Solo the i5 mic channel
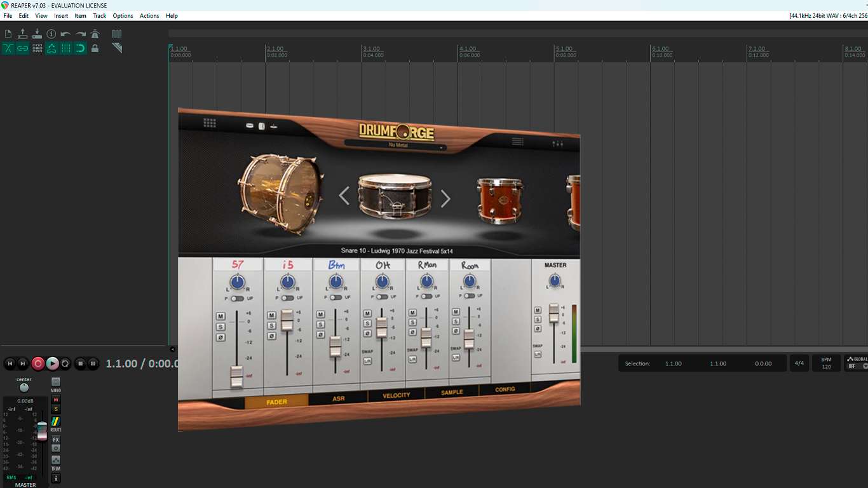This screenshot has height=488, width=868. 271,325
